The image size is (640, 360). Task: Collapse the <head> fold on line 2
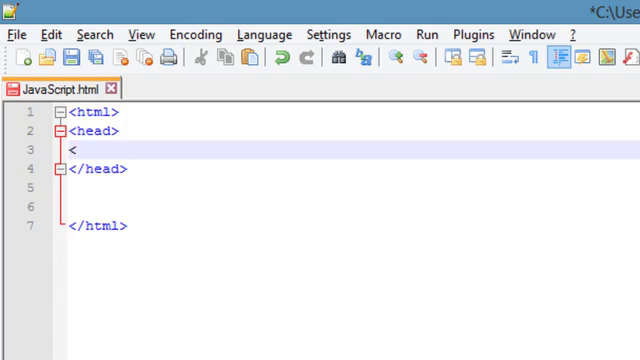click(x=60, y=131)
